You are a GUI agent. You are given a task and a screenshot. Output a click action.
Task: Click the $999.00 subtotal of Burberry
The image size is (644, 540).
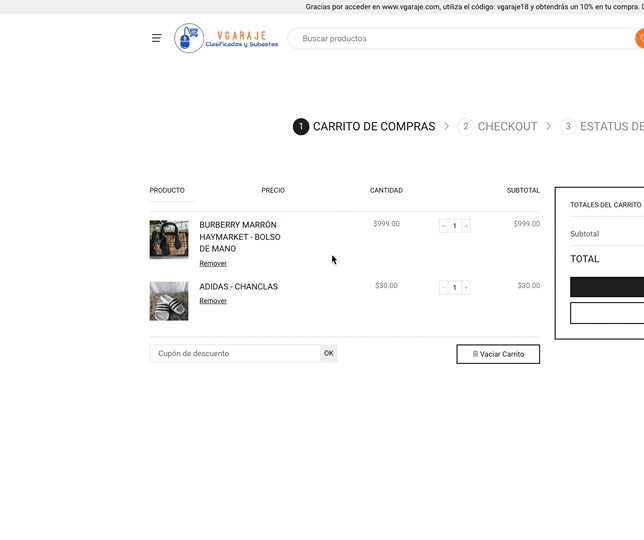click(527, 224)
